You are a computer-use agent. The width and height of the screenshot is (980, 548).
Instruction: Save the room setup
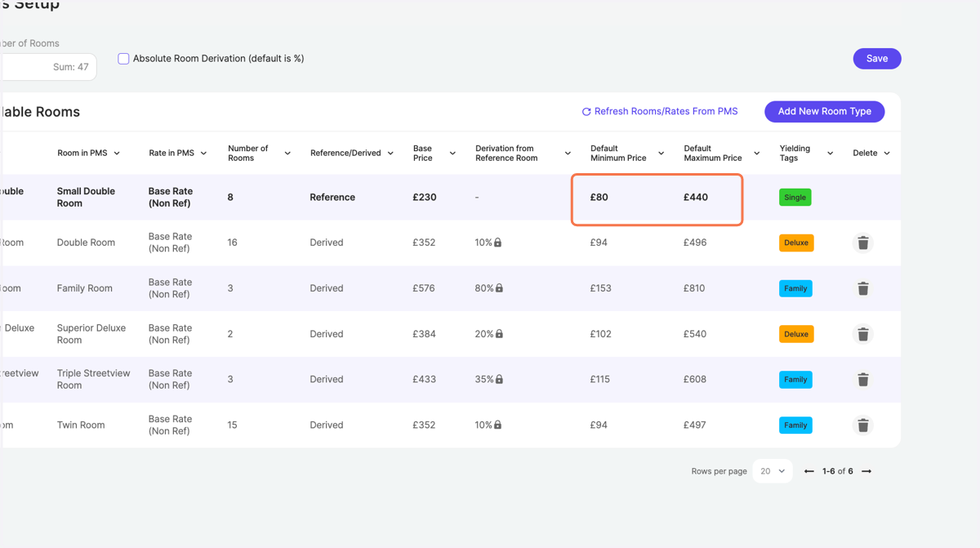[x=877, y=59]
